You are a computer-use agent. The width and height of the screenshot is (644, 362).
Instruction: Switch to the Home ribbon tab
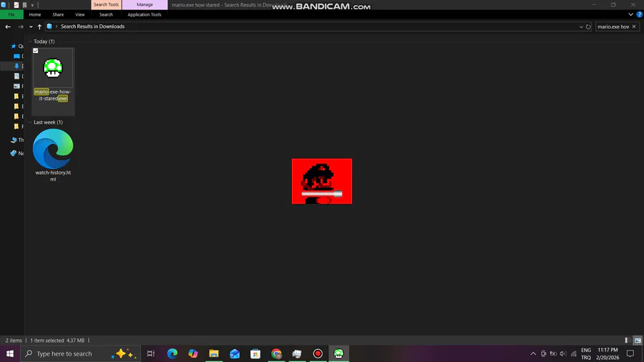pos(35,14)
